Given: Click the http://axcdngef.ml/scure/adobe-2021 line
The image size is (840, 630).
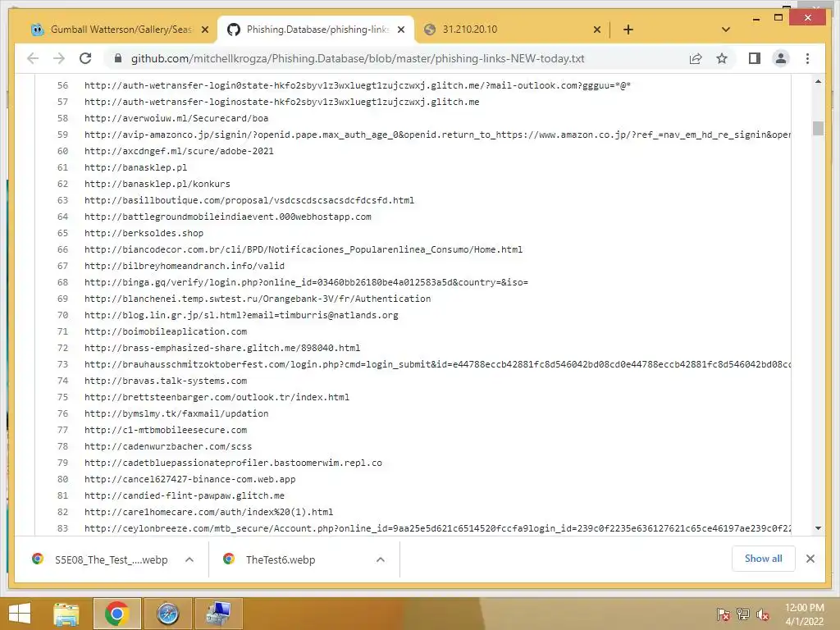Looking at the screenshot, I should click(179, 151).
